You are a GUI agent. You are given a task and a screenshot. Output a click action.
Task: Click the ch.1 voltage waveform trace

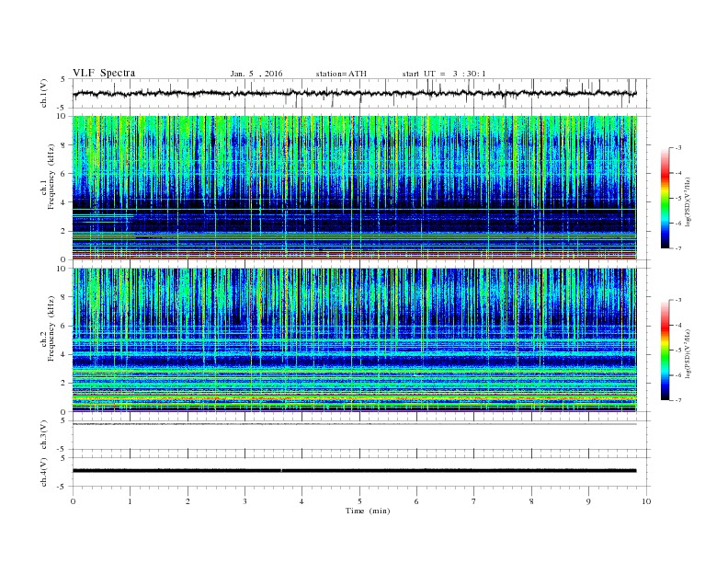(x=354, y=93)
